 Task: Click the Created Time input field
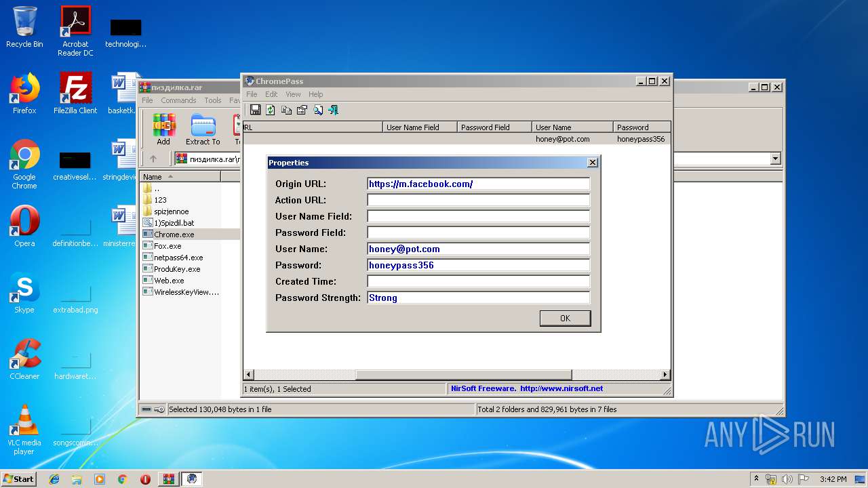478,281
